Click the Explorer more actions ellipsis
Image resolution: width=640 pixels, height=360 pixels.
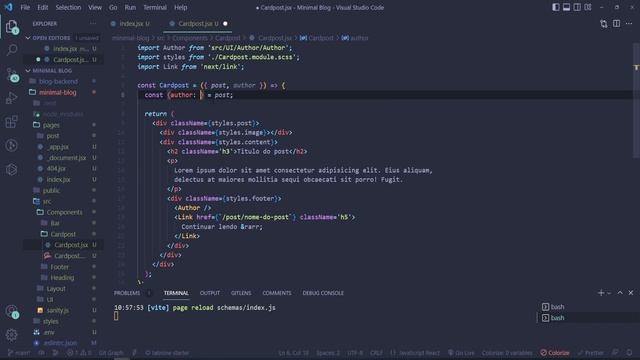[x=93, y=24]
